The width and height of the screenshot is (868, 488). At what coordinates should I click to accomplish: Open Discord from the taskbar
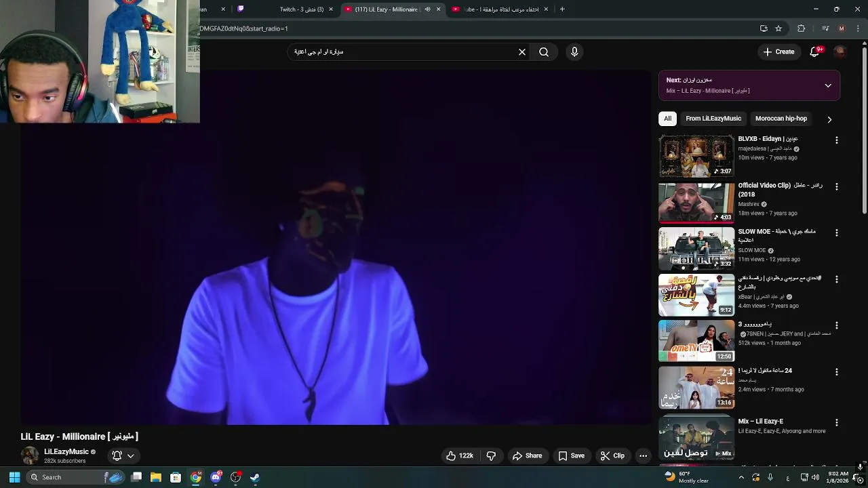(x=216, y=477)
